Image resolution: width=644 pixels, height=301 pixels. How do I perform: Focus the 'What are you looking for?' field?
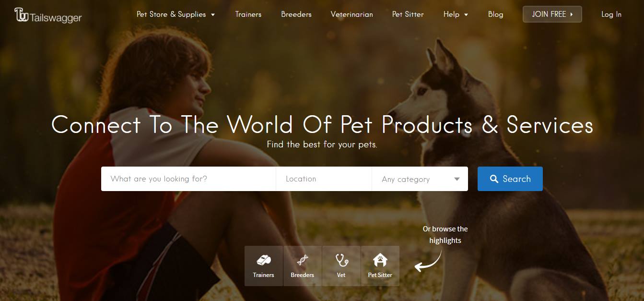(x=188, y=179)
